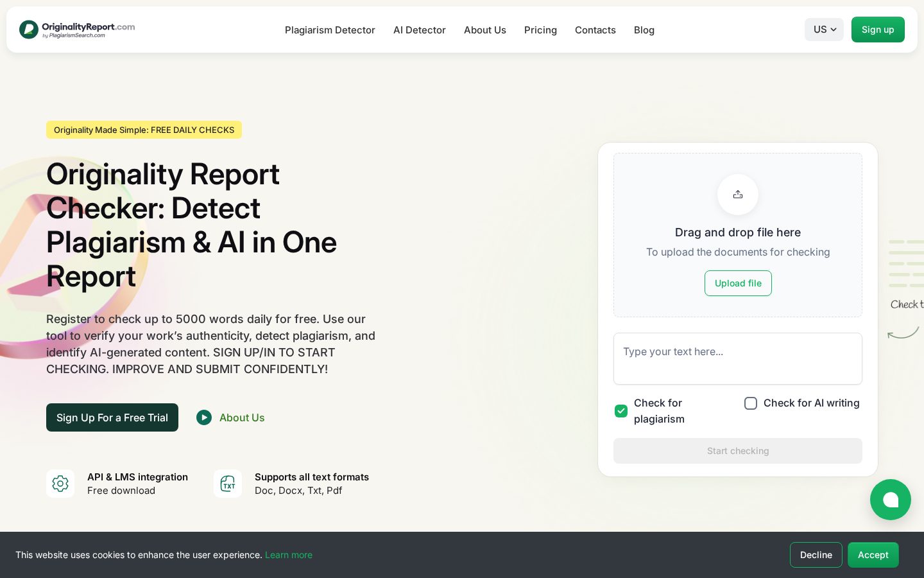This screenshot has height=578, width=924.
Task: Decline the cookie notice
Action: tap(816, 555)
